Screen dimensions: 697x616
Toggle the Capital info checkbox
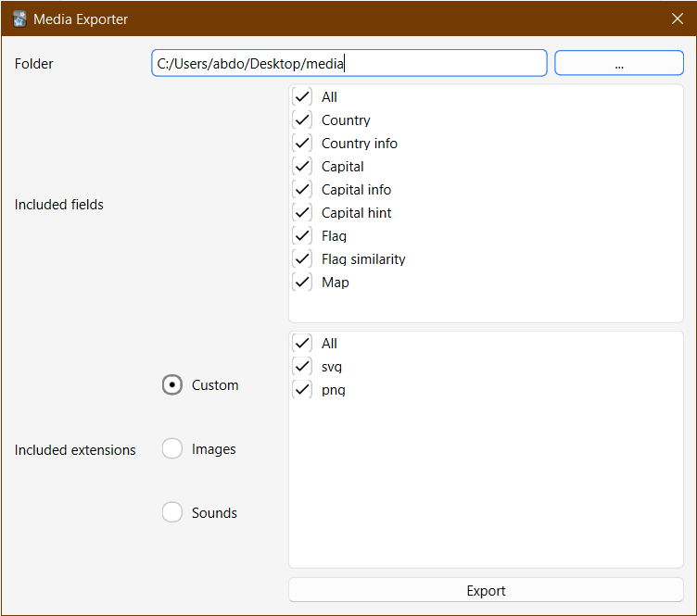coord(302,189)
